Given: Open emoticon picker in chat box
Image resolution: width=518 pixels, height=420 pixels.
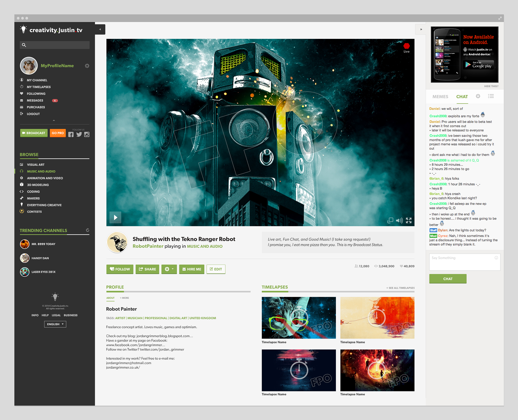Looking at the screenshot, I should 496,258.
